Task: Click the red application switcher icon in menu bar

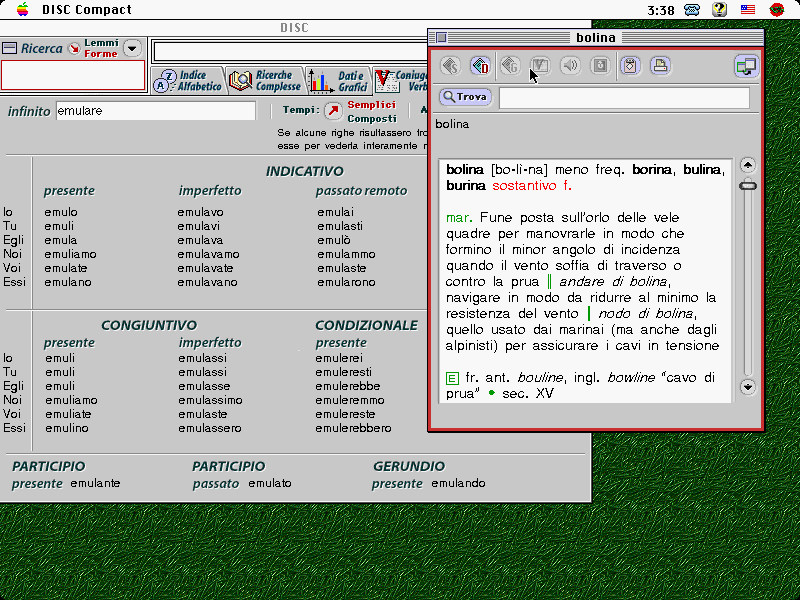Action: 777,9
